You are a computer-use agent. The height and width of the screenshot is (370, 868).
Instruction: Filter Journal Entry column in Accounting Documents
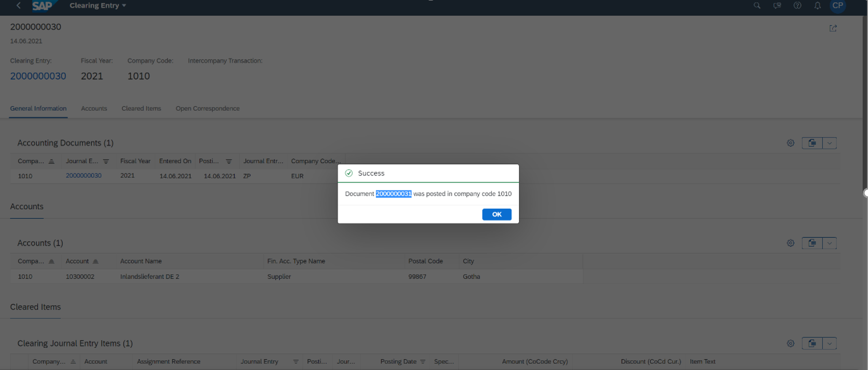[106, 161]
